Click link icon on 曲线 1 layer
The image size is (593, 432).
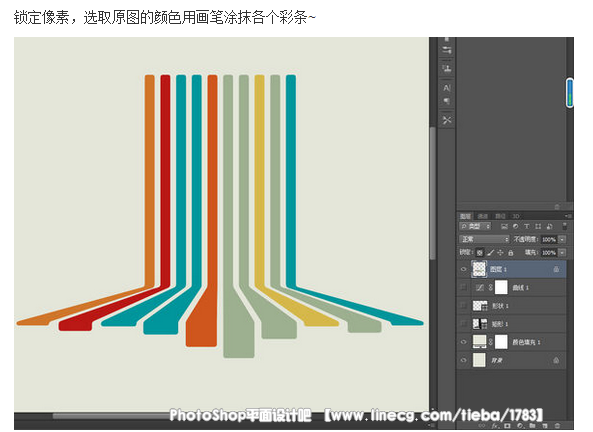(490, 287)
